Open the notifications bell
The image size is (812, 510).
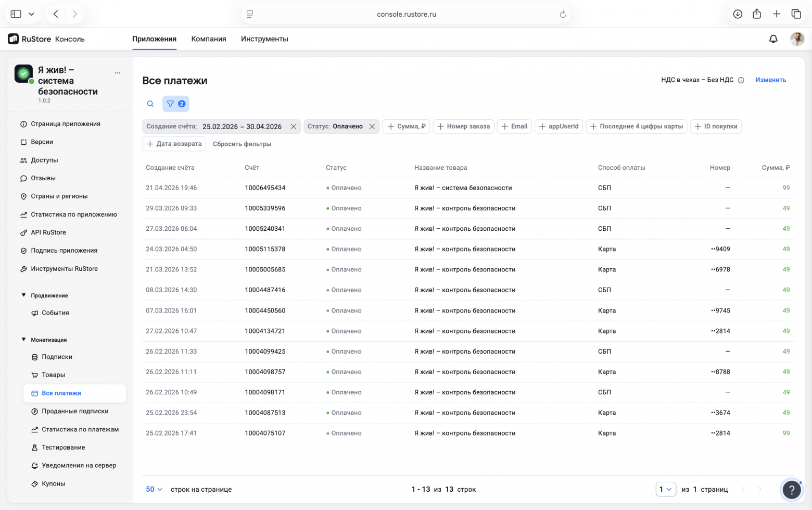(x=773, y=39)
